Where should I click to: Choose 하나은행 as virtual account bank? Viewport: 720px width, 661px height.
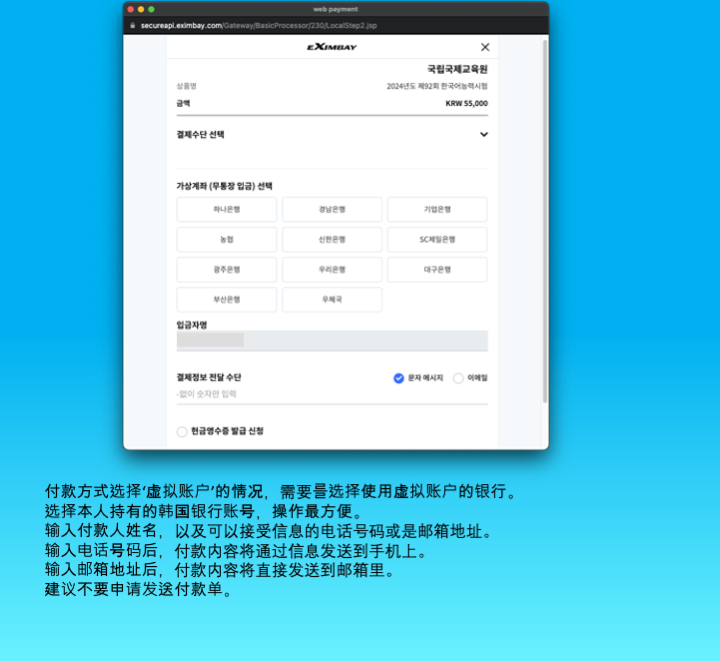tap(227, 210)
